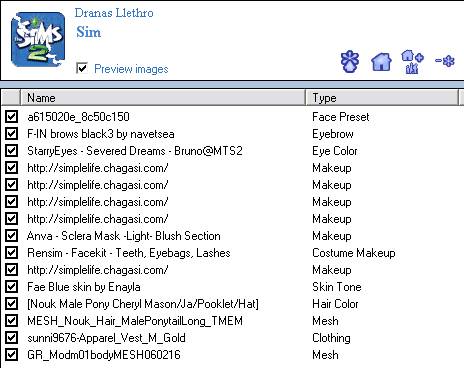The height and width of the screenshot is (368, 464).
Task: Click the Costume Makeup type cell
Action: 354,253
